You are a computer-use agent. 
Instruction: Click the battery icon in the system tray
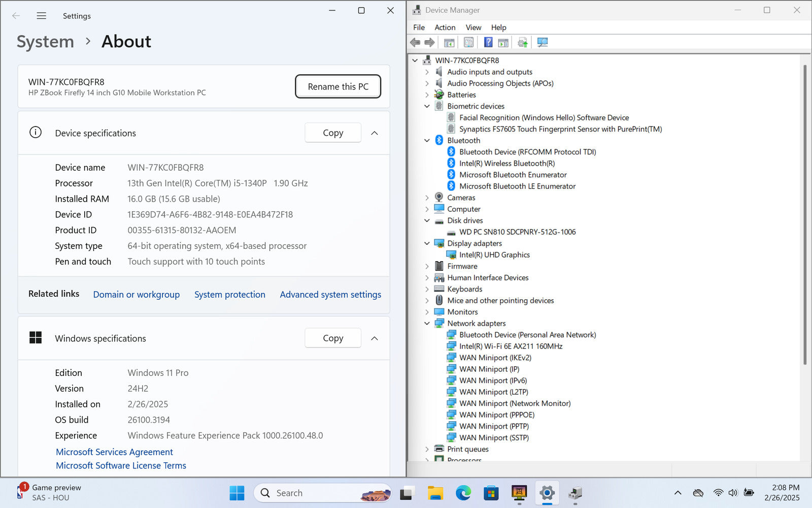click(749, 493)
